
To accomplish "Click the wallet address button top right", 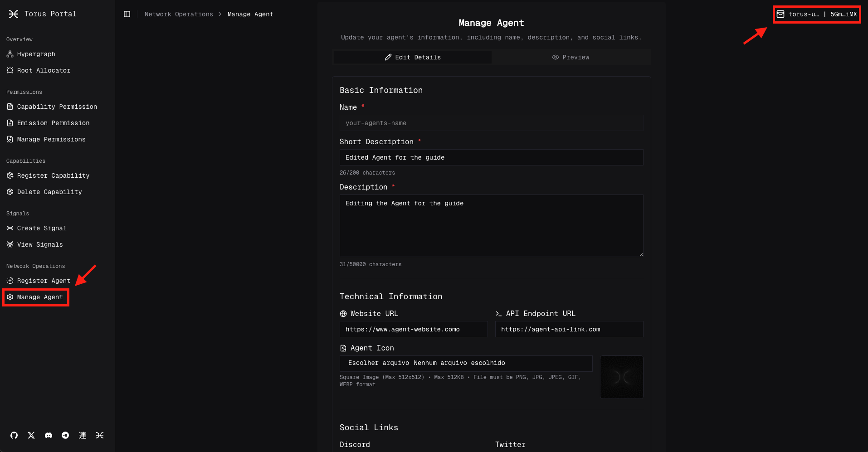I will tap(816, 14).
